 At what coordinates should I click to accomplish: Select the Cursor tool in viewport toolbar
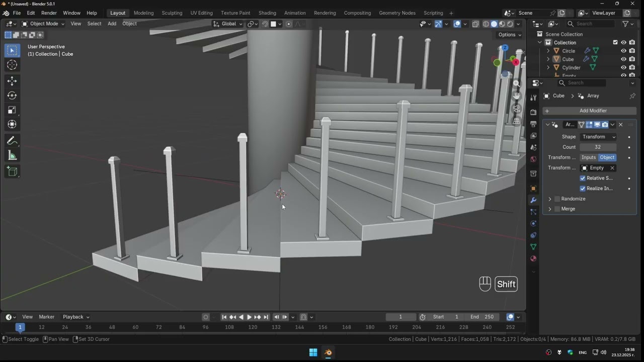pos(13,65)
